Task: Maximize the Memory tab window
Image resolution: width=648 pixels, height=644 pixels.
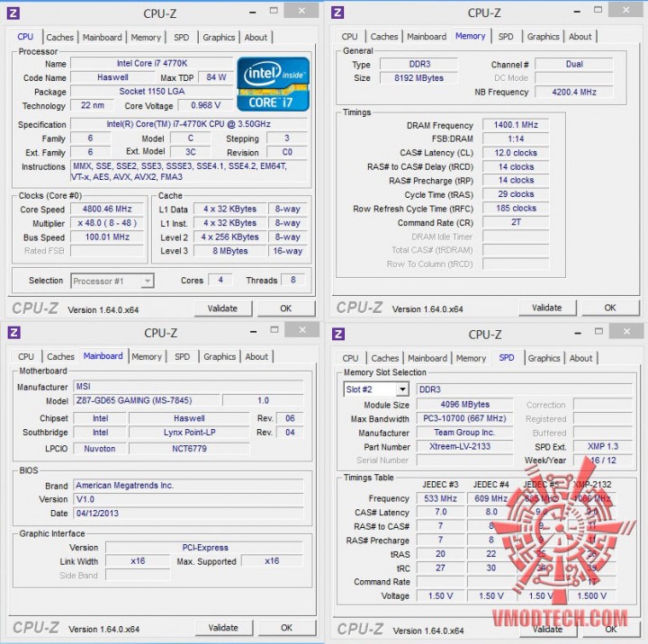Action: point(598,10)
